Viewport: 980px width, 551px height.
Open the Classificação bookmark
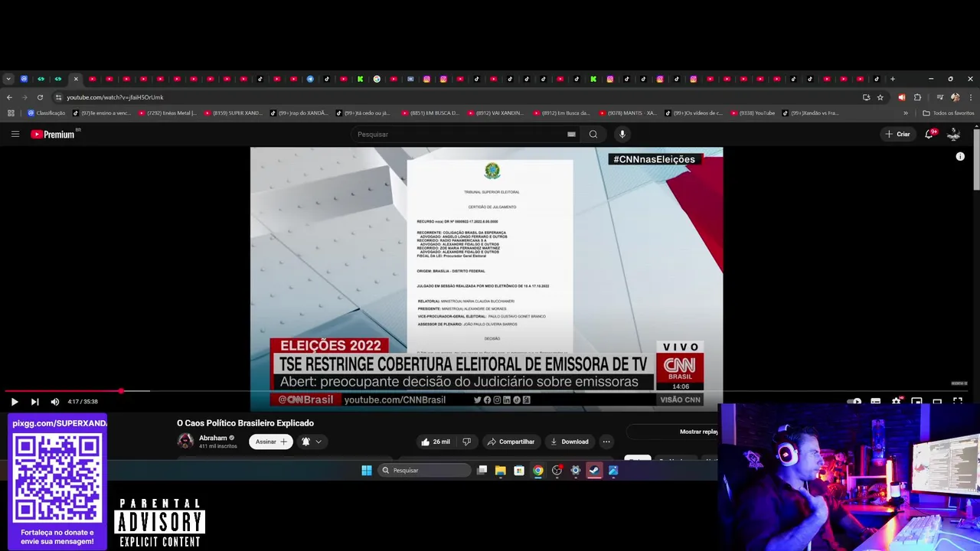pyautogui.click(x=46, y=113)
